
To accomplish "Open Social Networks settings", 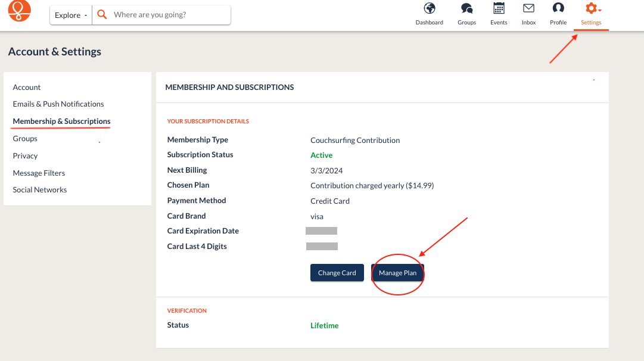I will pyautogui.click(x=40, y=190).
